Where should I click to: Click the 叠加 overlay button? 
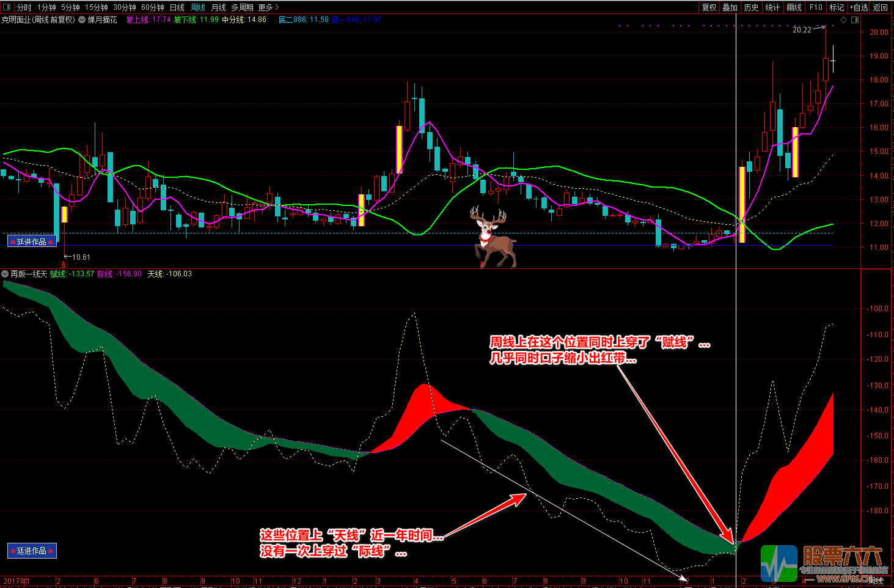730,7
